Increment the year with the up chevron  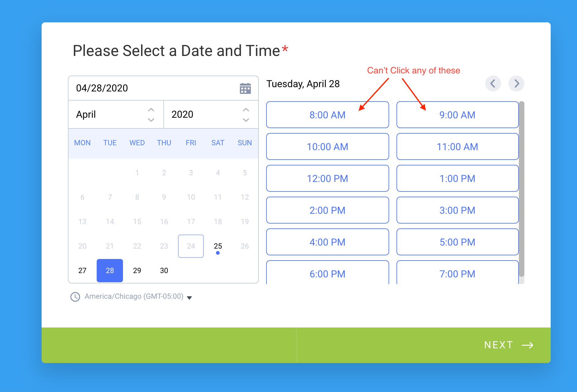245,109
